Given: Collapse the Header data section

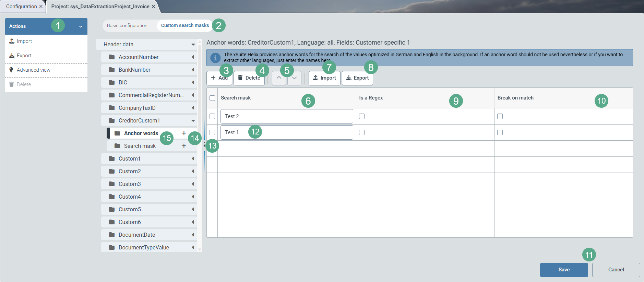Looking at the screenshot, I should (x=193, y=45).
